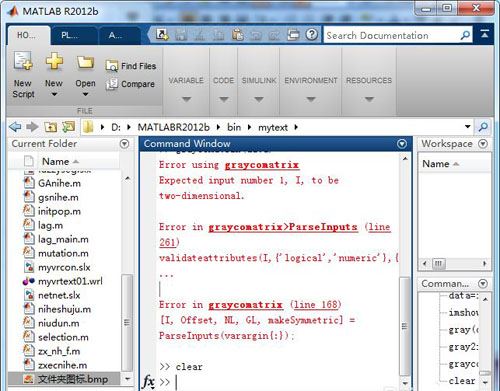The height and width of the screenshot is (391, 500).
Task: Sort by Name column in Workspace
Action: click(x=440, y=164)
